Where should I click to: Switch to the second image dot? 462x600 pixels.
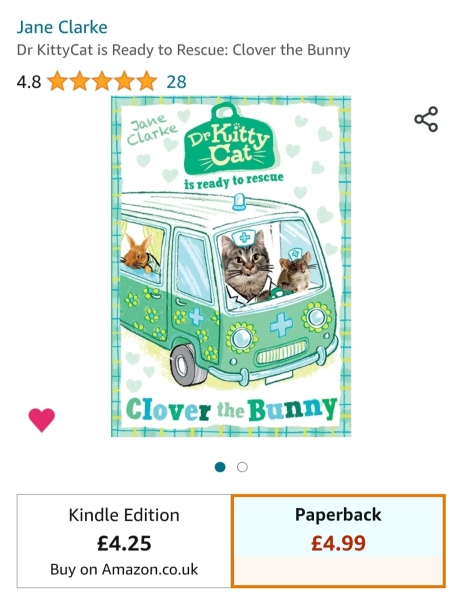(242, 467)
